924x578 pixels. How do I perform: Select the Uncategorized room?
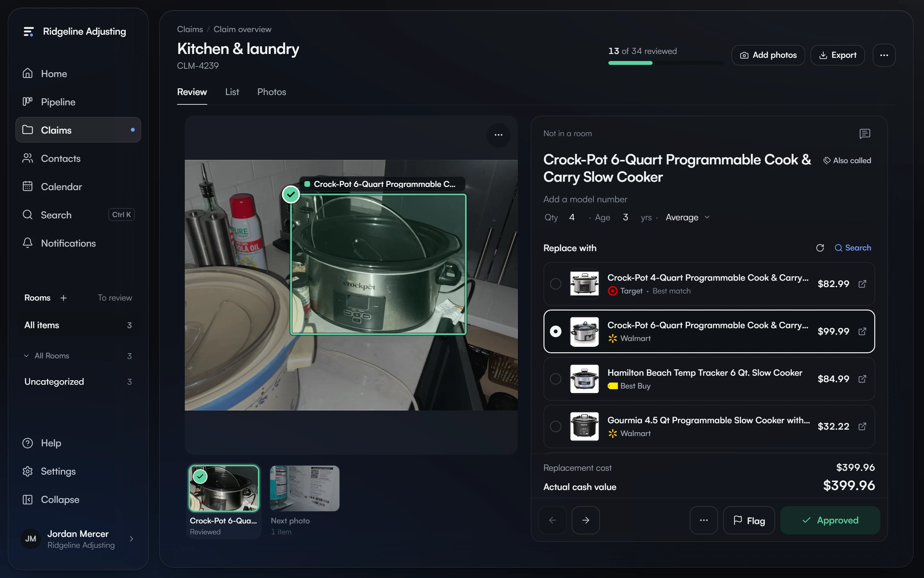click(78, 381)
